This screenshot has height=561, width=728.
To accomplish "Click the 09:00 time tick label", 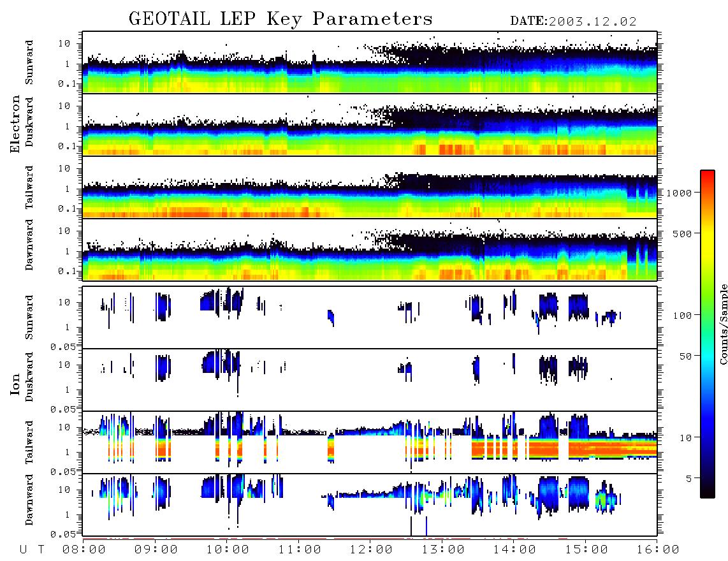I will [x=156, y=550].
